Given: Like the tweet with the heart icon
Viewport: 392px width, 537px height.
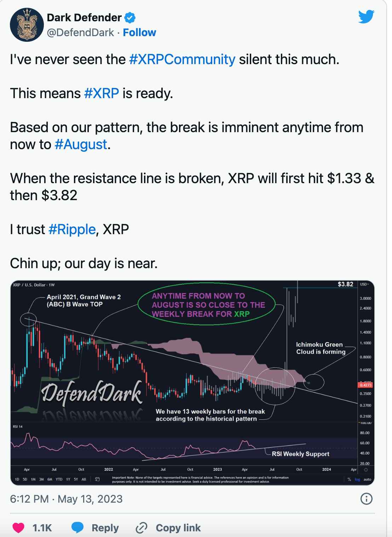Looking at the screenshot, I should pyautogui.click(x=18, y=528).
